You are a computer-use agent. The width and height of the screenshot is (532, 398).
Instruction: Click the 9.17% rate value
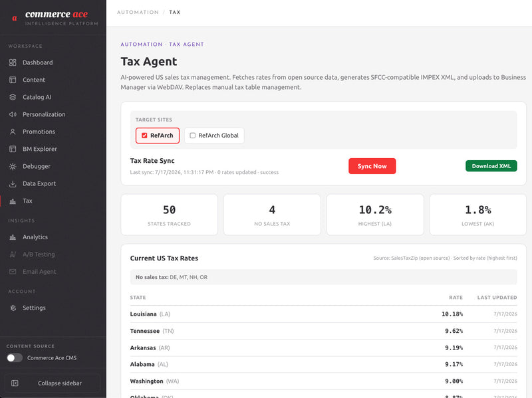454,364
